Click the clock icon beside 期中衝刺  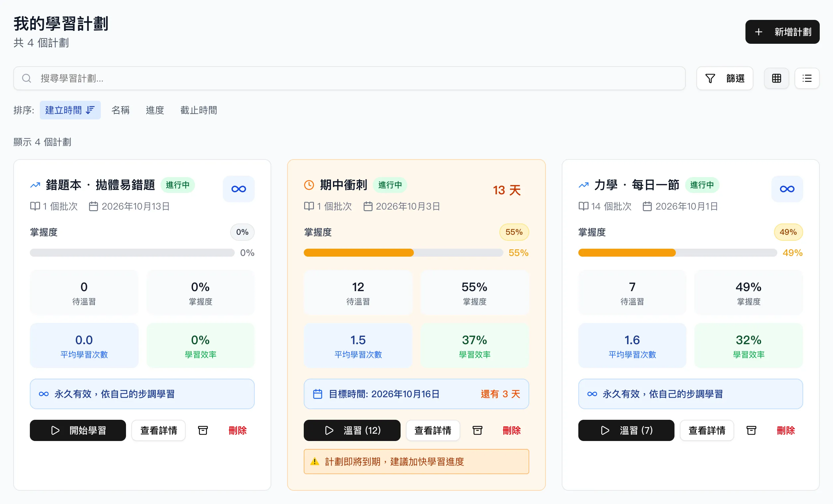click(x=309, y=185)
